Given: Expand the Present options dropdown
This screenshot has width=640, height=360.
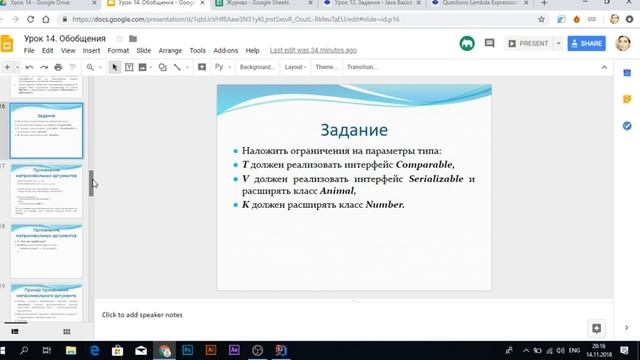Looking at the screenshot, I should [558, 43].
